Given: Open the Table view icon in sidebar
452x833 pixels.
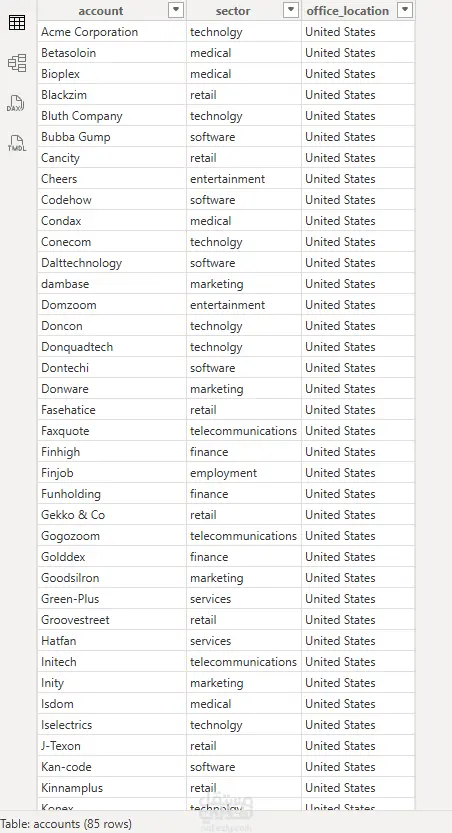Looking at the screenshot, I should point(17,22).
